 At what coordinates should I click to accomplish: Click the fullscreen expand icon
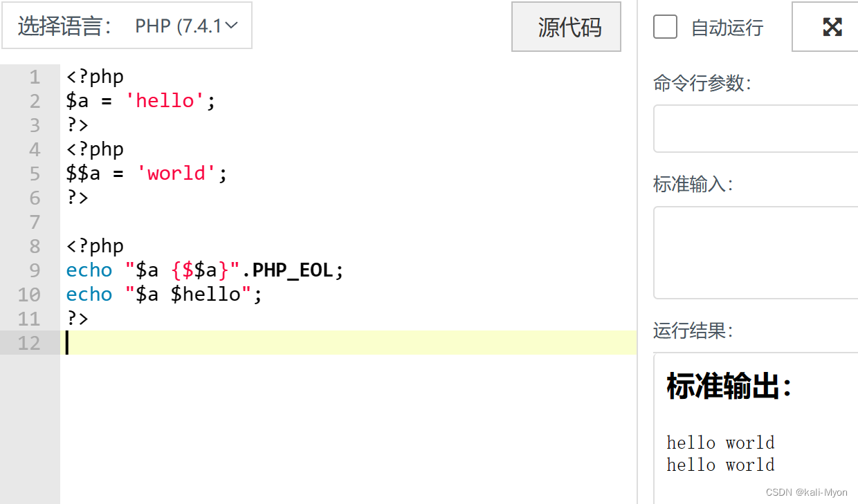tap(832, 26)
